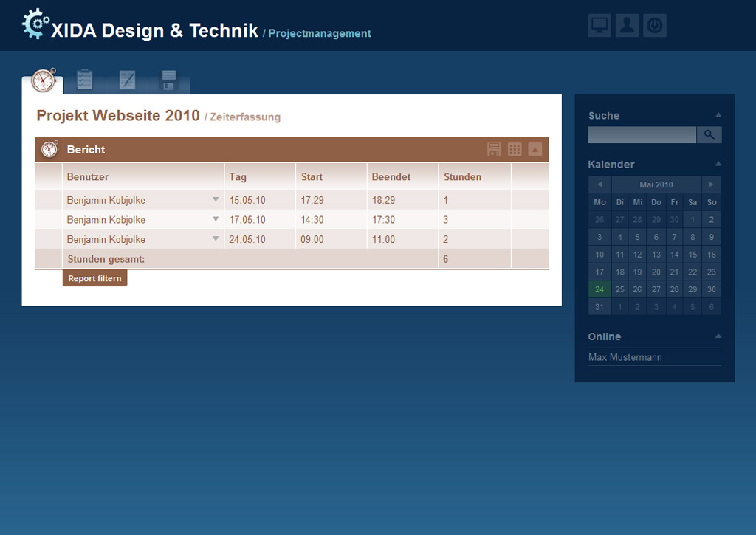Click the Projectmanagement header link
This screenshot has width=756, height=535.
click(x=320, y=33)
